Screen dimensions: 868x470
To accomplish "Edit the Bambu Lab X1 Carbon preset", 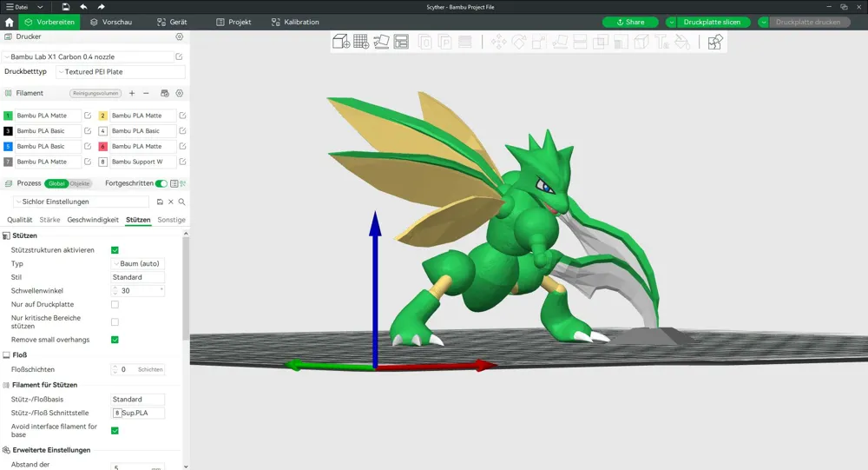I will [180, 56].
